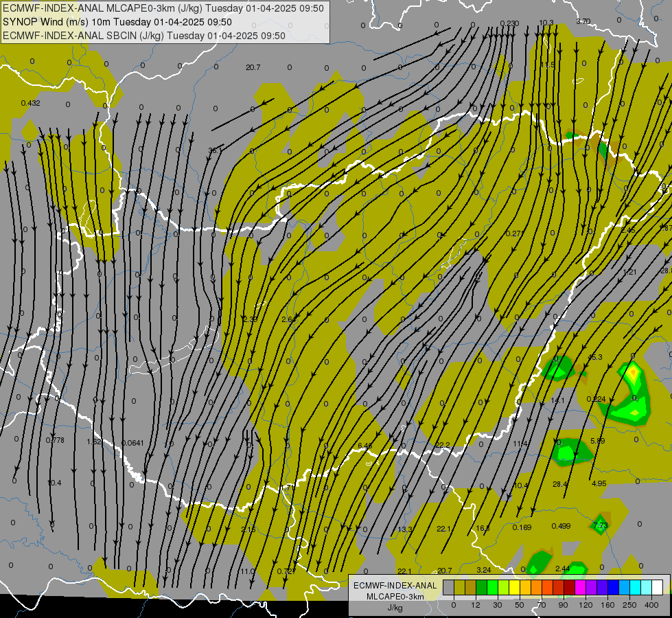The height and width of the screenshot is (618, 672).
Task: Select the dark red legend swatch
Action: pos(569,587)
